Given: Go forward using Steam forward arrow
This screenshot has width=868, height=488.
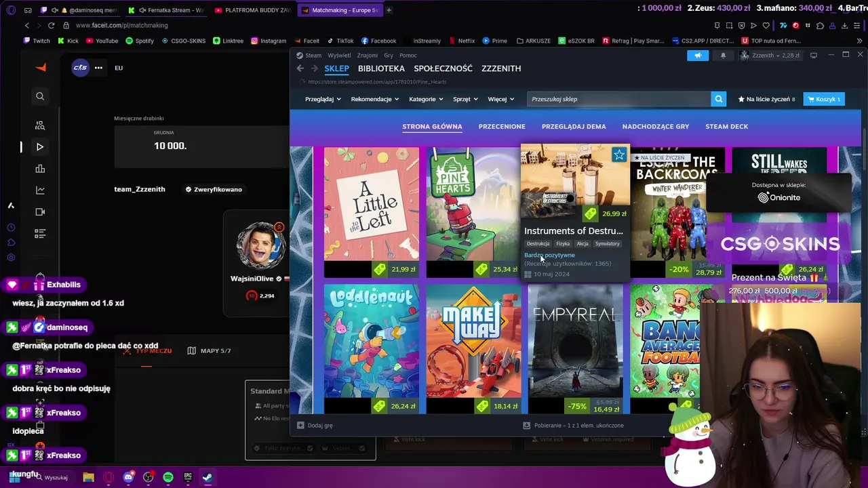Looking at the screenshot, I should (x=314, y=68).
